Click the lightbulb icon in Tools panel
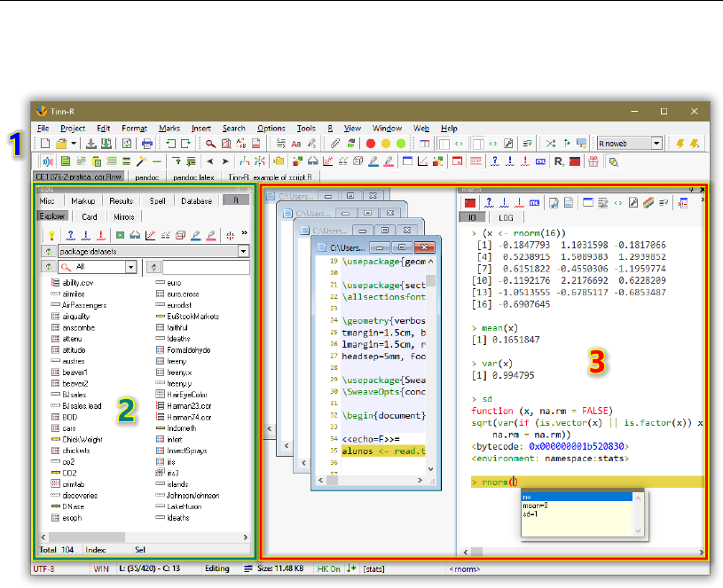 point(52,235)
